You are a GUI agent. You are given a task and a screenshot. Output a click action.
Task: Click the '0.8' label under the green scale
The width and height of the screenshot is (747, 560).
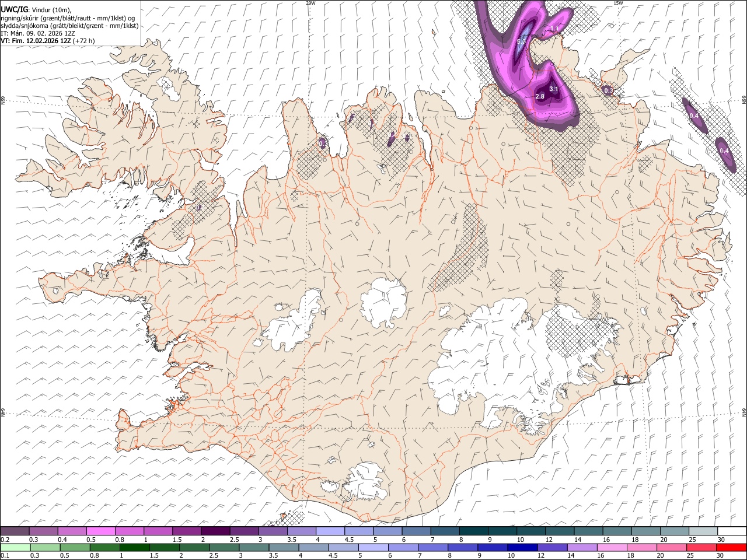[95, 555]
